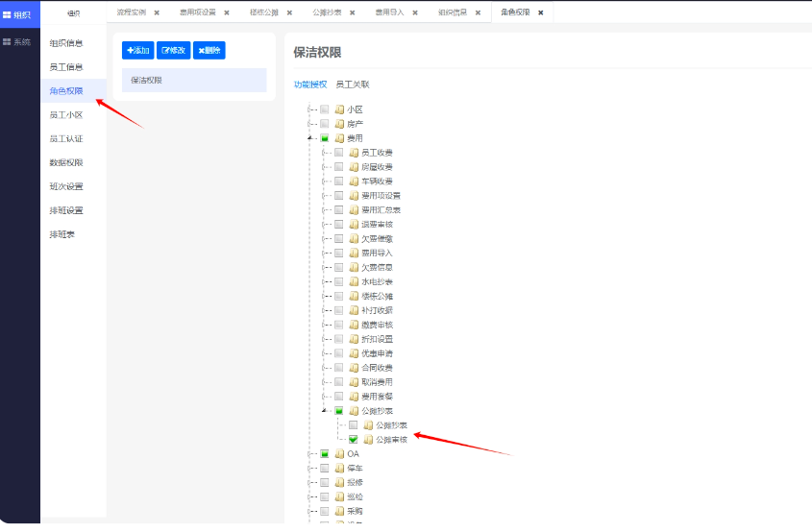812x532 pixels.
Task: Check the 停车 checkbox
Action: (324, 468)
